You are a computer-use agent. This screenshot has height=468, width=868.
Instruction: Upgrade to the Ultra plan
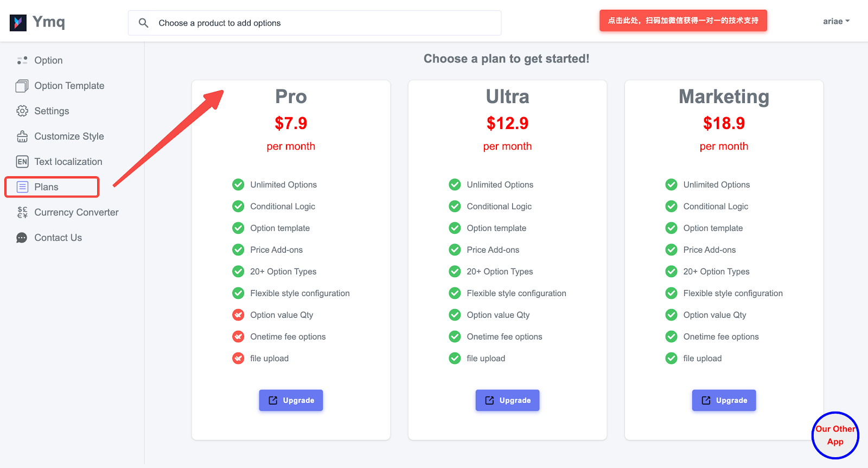507,400
